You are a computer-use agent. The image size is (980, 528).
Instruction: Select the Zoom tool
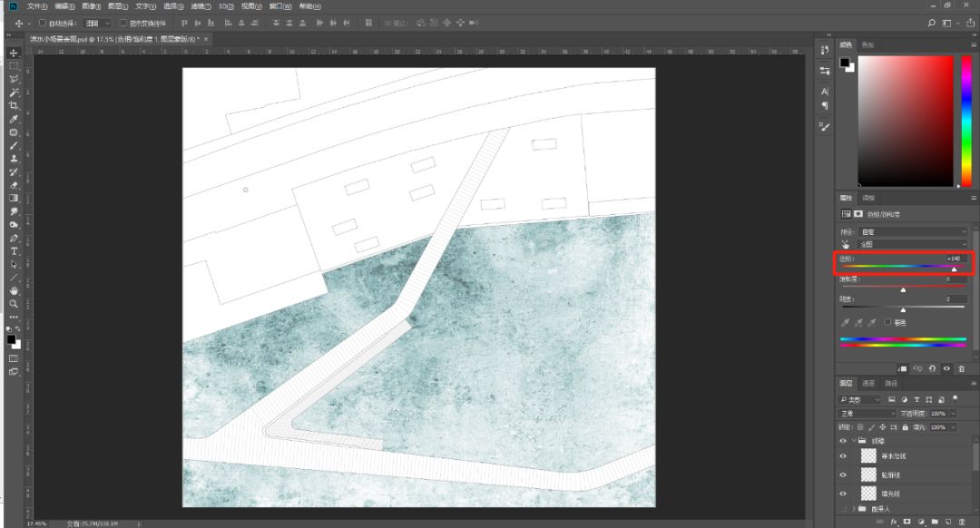click(x=14, y=304)
